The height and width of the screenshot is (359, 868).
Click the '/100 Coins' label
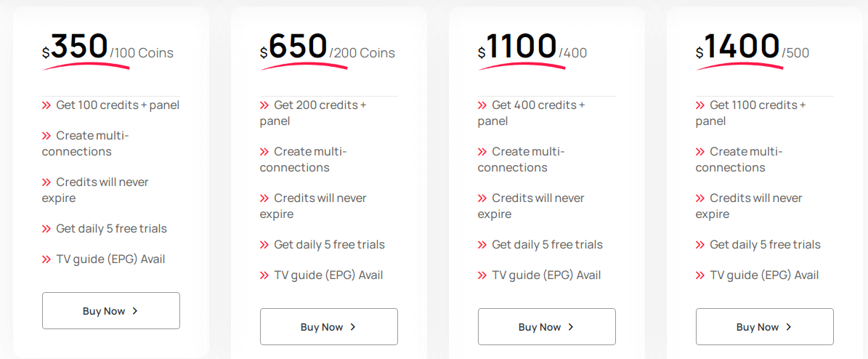pos(142,53)
